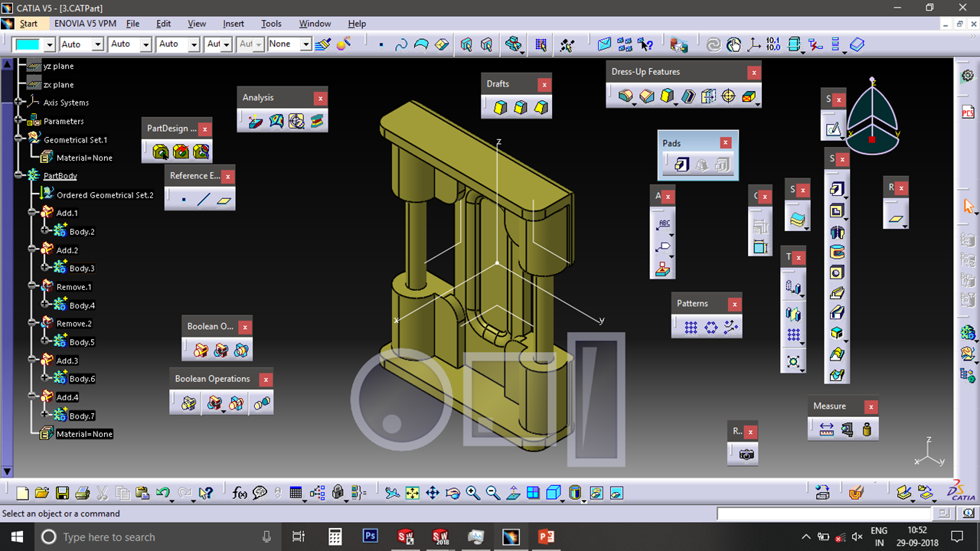Click the Shell icon in Dress-Up Features
Viewport: 980px width, 551px height.
(688, 96)
